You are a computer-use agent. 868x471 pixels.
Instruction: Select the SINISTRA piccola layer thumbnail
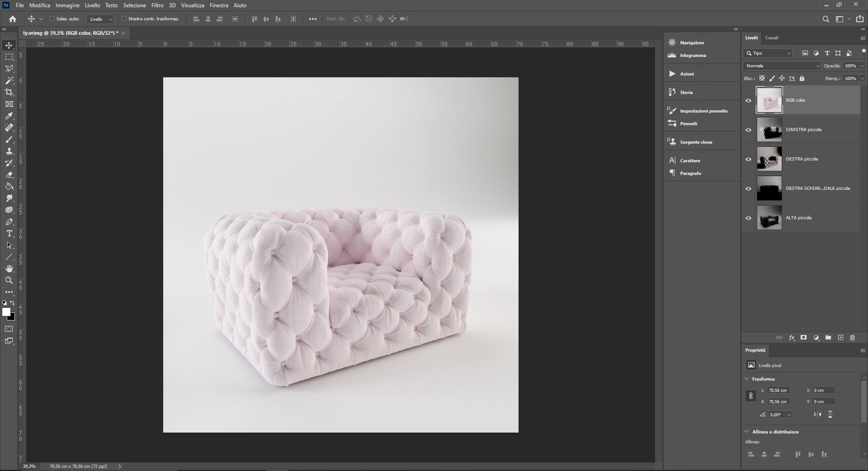(x=769, y=130)
